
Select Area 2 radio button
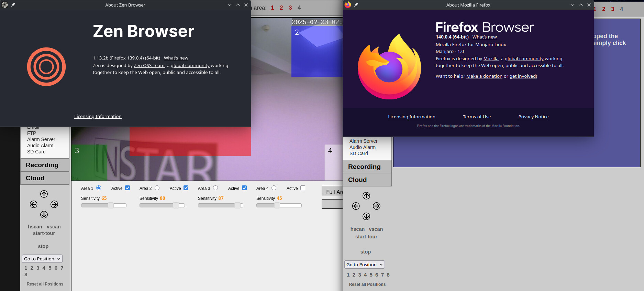tap(157, 188)
